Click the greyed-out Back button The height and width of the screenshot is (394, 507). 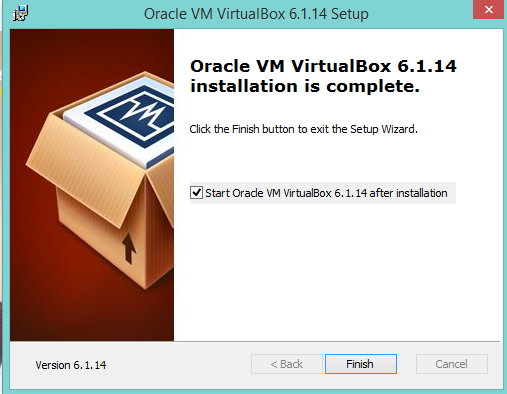pyautogui.click(x=287, y=364)
